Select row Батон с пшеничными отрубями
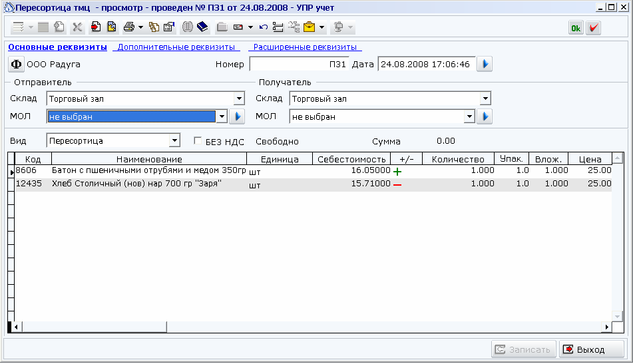The image size is (633, 364). pyautogui.click(x=314, y=171)
